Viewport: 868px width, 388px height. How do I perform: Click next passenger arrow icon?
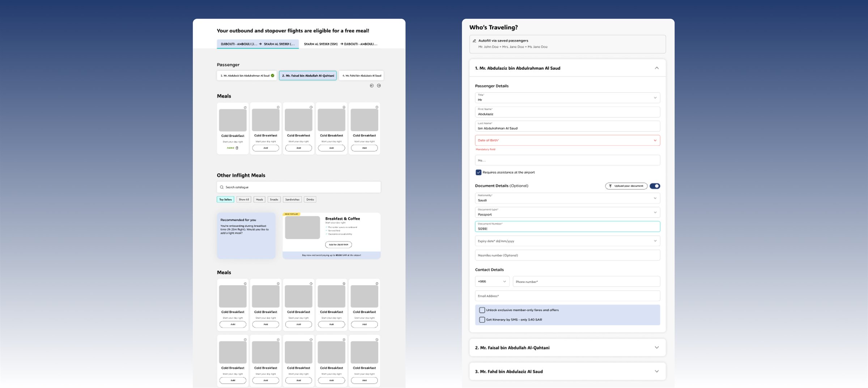pos(379,86)
